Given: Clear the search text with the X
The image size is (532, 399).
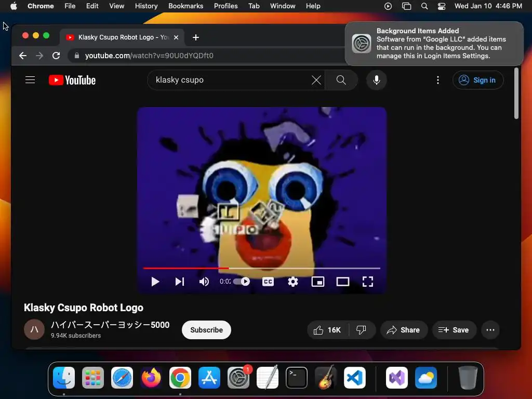Looking at the screenshot, I should pos(316,80).
